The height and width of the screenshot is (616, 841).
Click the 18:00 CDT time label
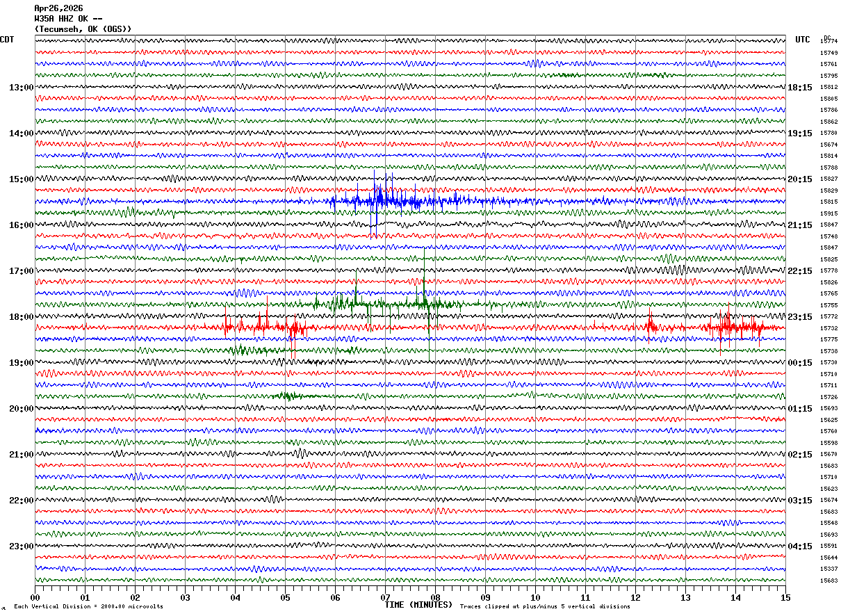[21, 317]
